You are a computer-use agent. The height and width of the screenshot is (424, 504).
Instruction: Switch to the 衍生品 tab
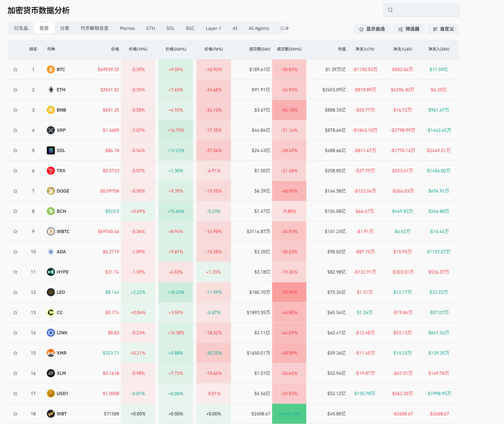pyautogui.click(x=21, y=28)
